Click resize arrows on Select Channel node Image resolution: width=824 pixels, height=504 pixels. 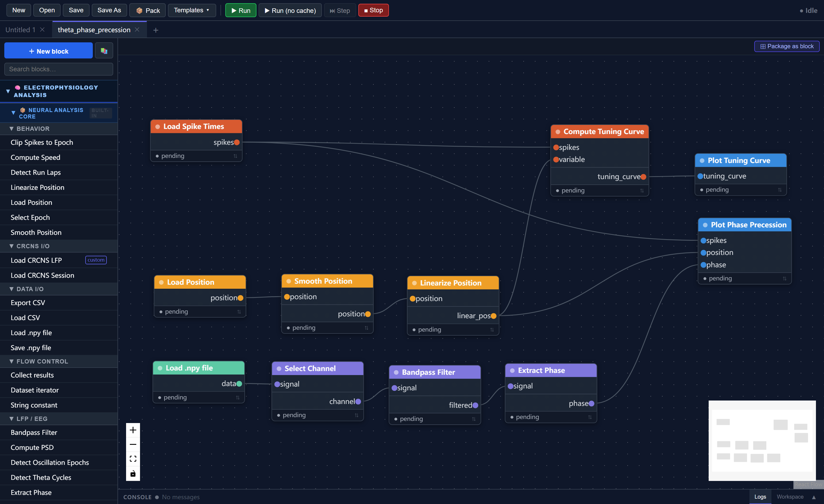[356, 415]
